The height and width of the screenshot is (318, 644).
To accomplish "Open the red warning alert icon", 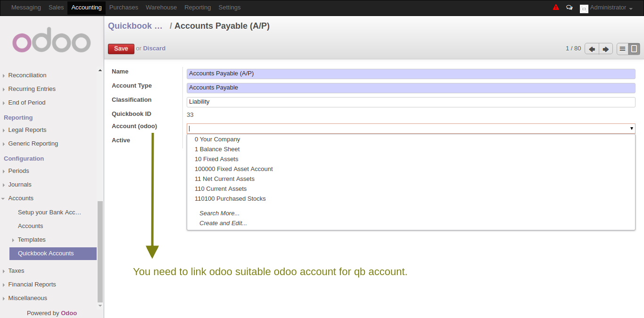I will [556, 8].
